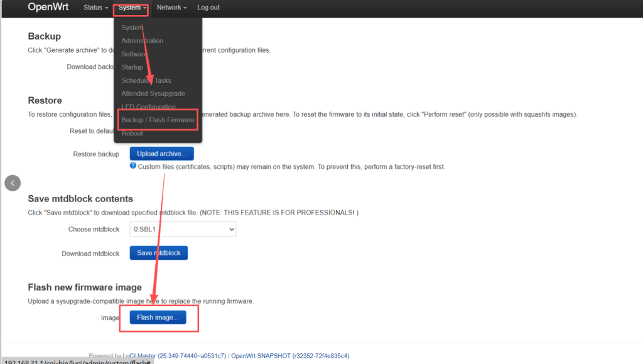The image size is (643, 364).
Task: Select Reboot from the System menu
Action: coord(132,133)
